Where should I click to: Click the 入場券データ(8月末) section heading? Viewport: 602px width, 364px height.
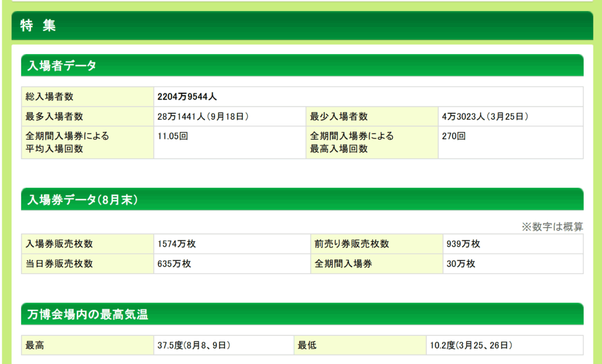[82, 200]
